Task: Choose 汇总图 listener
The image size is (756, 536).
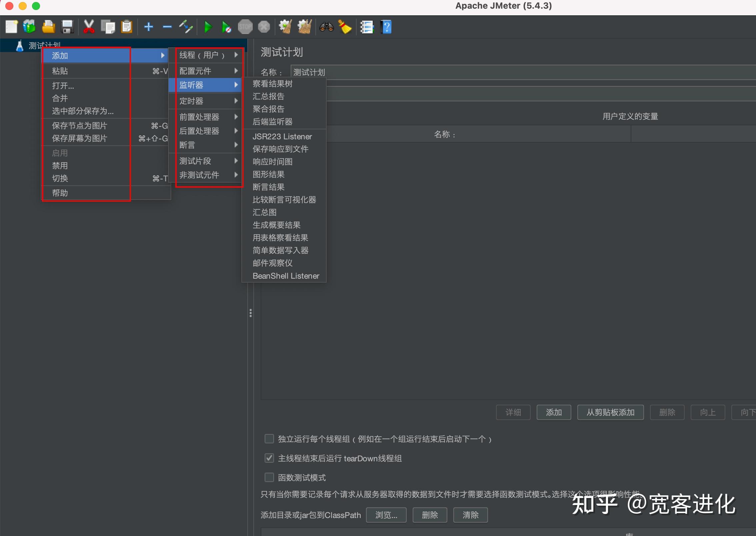Action: click(x=284, y=212)
